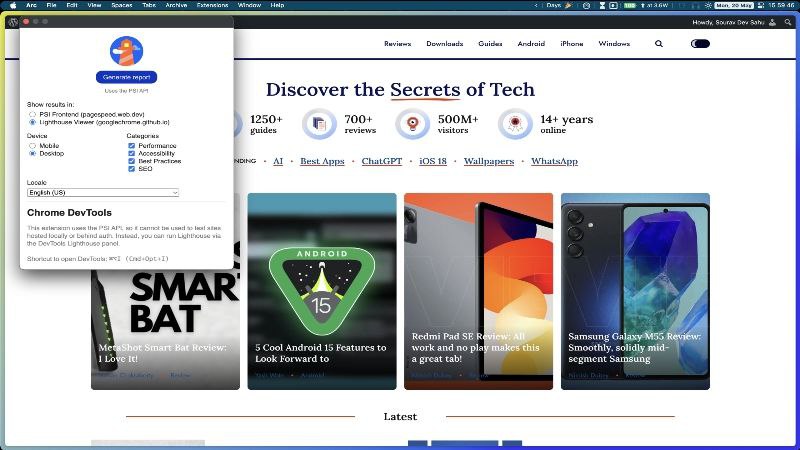This screenshot has width=800, height=450.
Task: Click the 700+ reviews stat icon
Action: click(319, 123)
